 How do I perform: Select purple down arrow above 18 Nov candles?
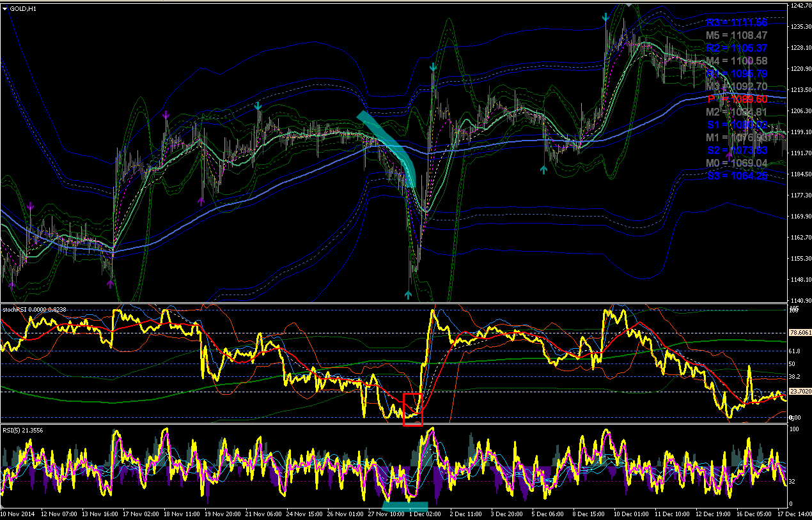[x=166, y=115]
